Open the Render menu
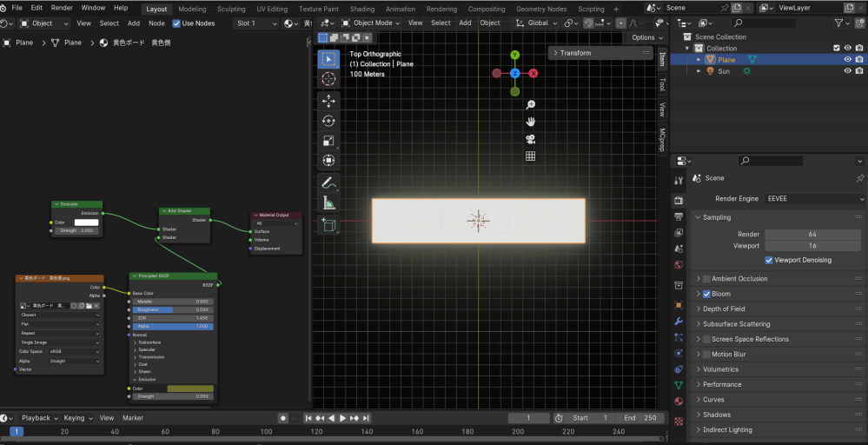 pos(62,8)
